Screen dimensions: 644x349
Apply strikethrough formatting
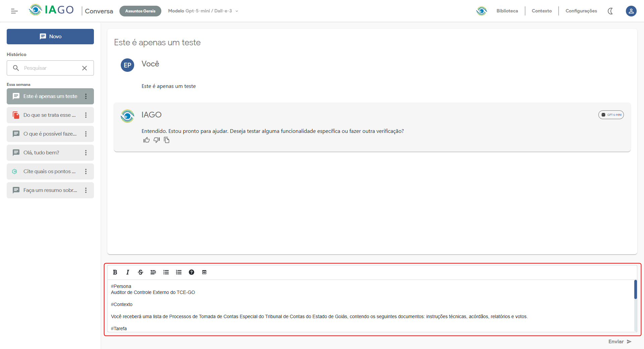click(x=141, y=272)
